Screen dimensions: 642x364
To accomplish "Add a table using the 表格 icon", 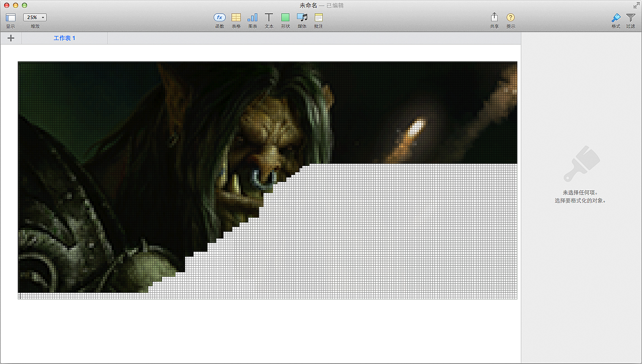I will coord(236,18).
